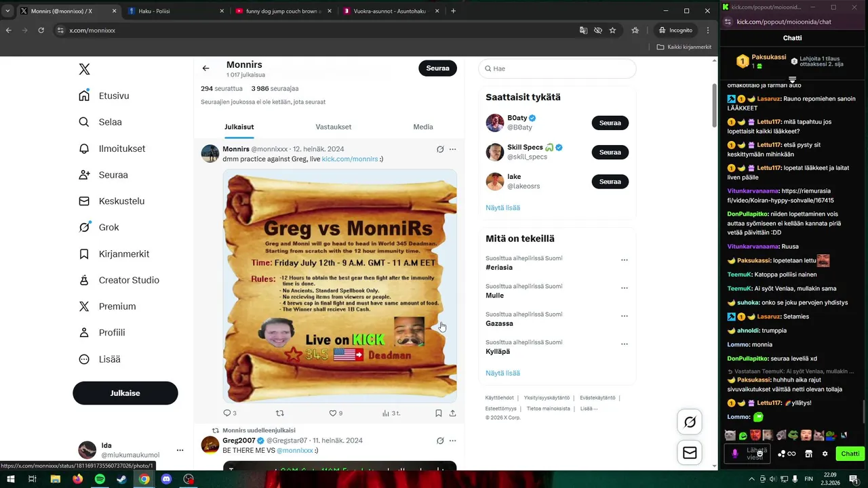Click Grok icon on Monnirs 12. heinäk. post
This screenshot has height=488, width=868.
[x=440, y=149]
